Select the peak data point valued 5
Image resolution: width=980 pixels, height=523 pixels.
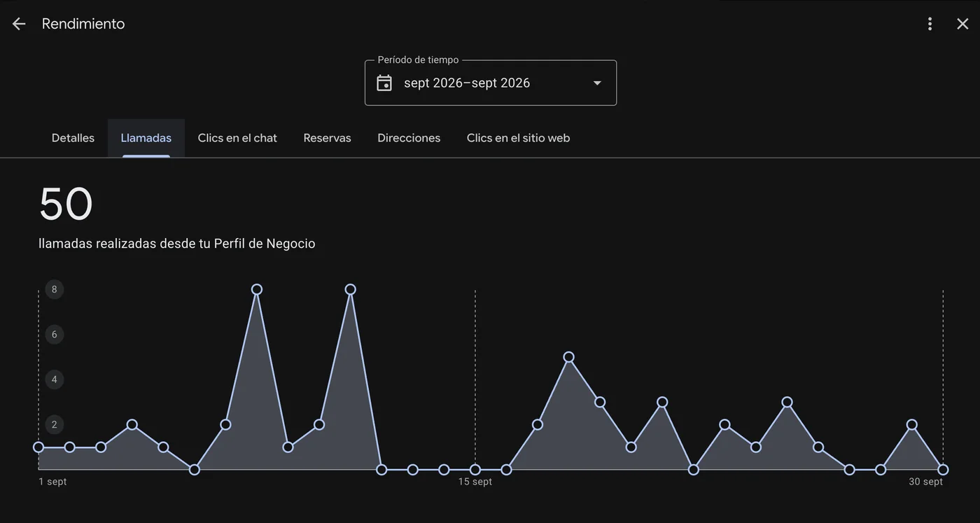[569, 357]
